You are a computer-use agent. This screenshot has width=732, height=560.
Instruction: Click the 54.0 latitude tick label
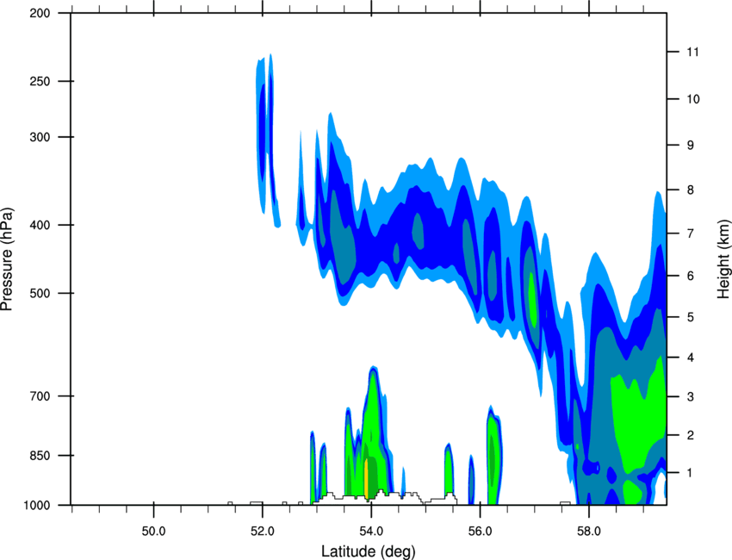pos(371,532)
